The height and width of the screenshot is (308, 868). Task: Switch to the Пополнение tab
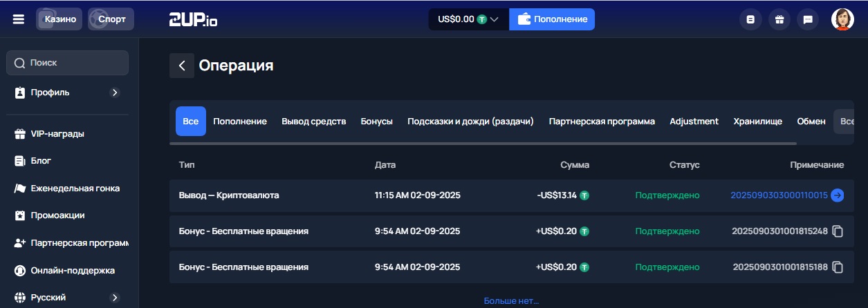tap(239, 122)
